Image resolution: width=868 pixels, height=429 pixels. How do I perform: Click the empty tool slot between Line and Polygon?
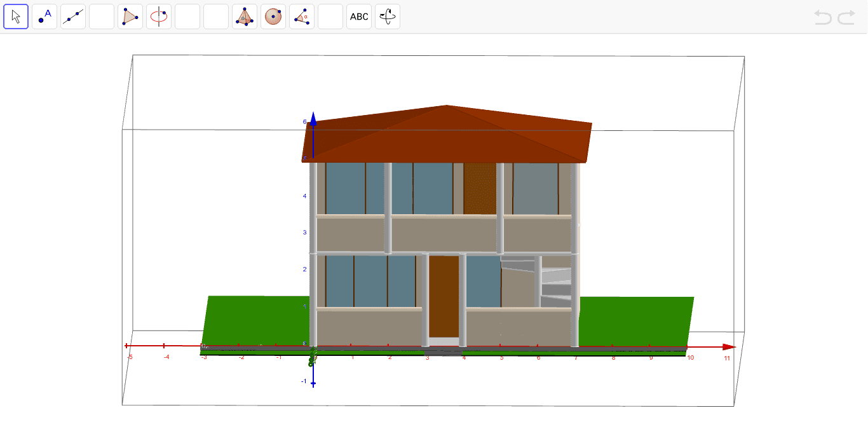click(102, 17)
